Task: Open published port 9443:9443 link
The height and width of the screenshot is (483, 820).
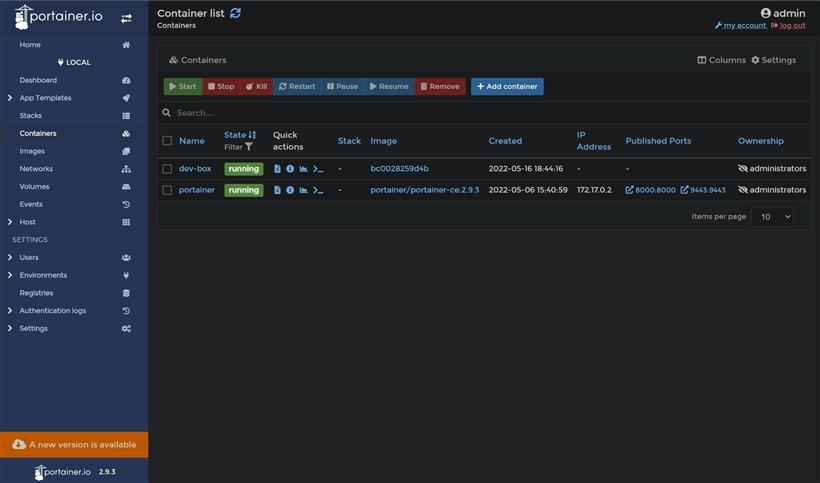Action: [703, 190]
